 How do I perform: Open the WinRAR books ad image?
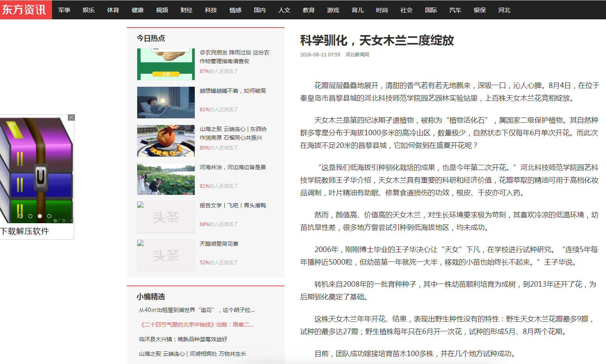37,170
